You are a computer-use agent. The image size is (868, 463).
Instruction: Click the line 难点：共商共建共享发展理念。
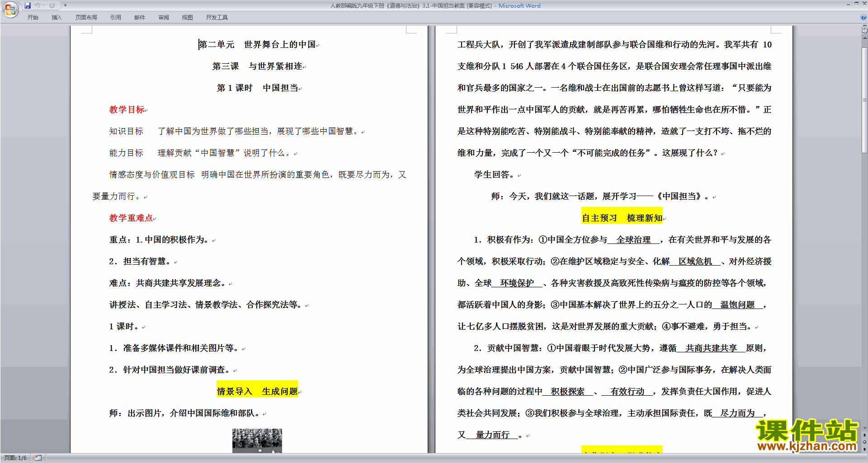pos(169,283)
